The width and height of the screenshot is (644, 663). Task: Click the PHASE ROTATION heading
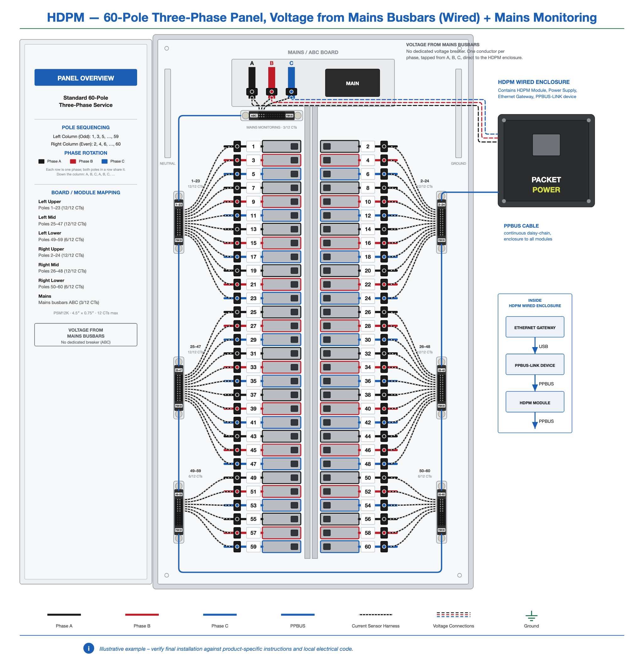point(86,153)
